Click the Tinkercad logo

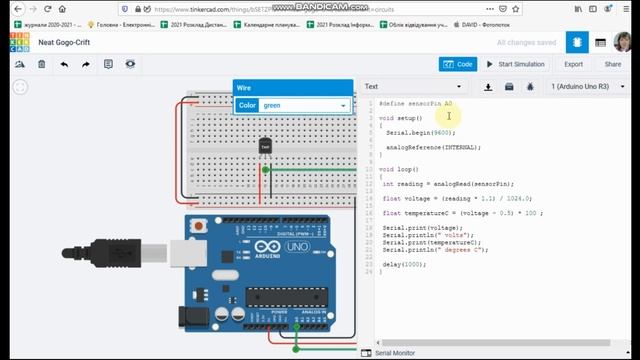click(x=20, y=42)
